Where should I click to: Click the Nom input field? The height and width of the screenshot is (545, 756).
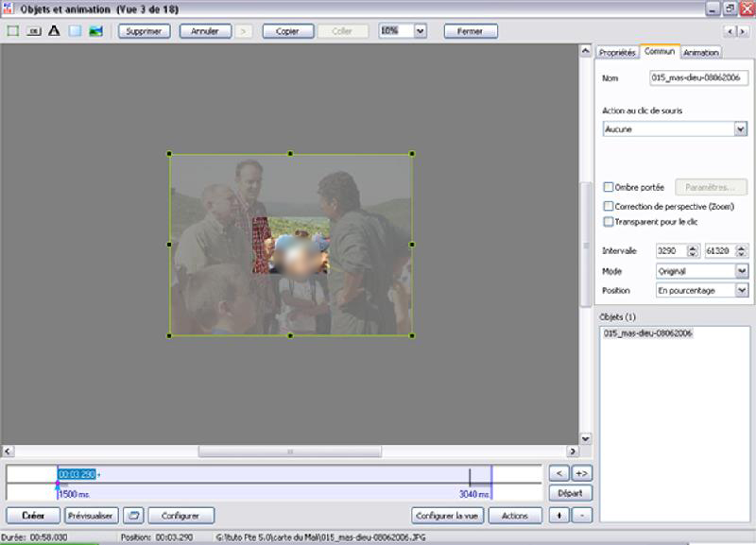[x=698, y=77]
